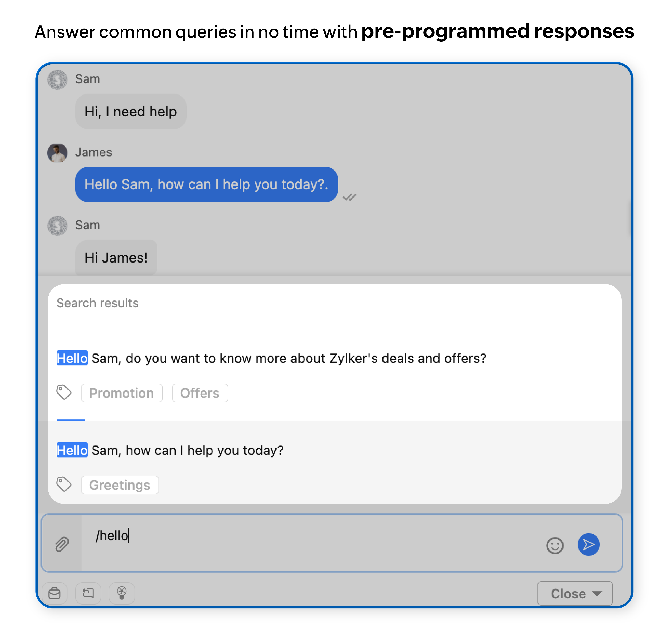Click James's profile avatar
Viewport: 669px width, 644px height.
tap(57, 153)
